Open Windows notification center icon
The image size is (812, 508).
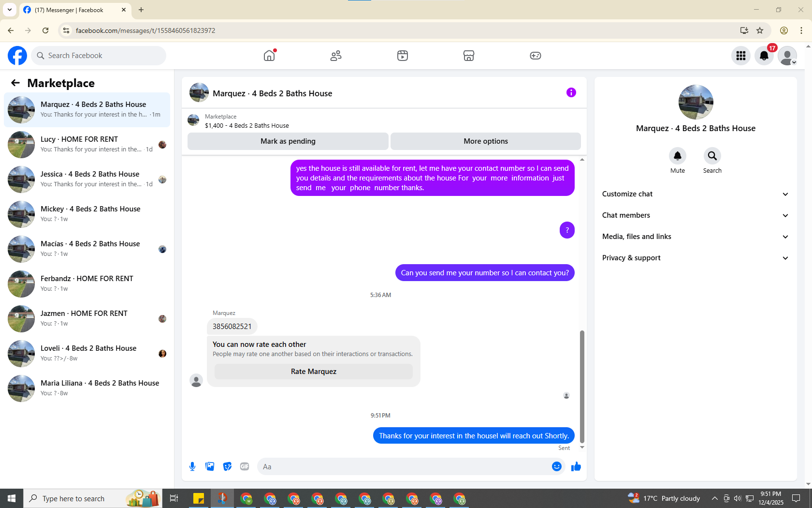796,498
